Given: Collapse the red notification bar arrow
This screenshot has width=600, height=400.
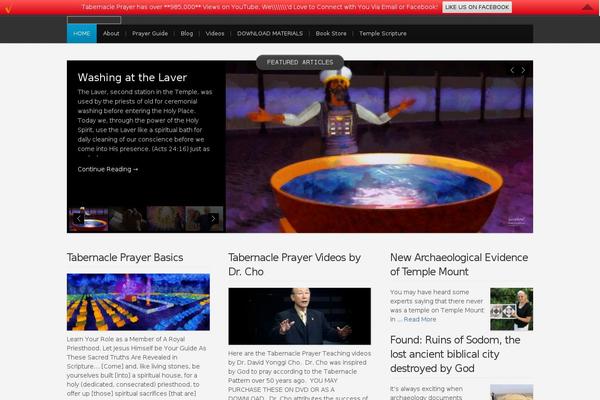Looking at the screenshot, I should pyautogui.click(x=587, y=7).
